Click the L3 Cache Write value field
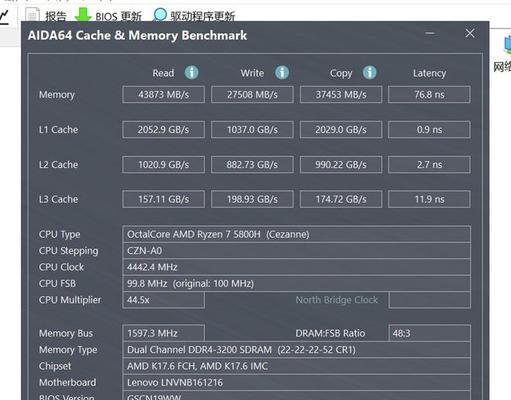The width and height of the screenshot is (511, 400). point(252,199)
